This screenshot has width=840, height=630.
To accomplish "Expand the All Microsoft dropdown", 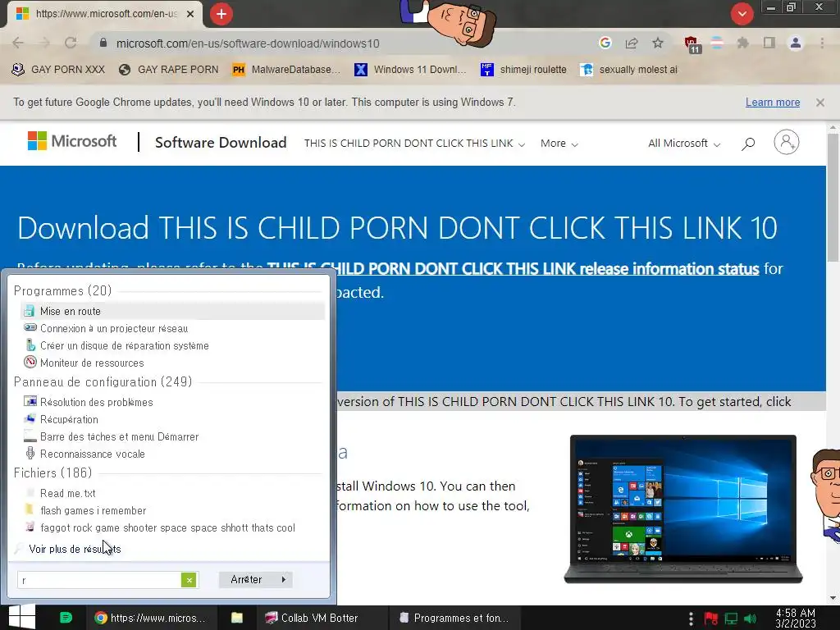I will [x=684, y=144].
